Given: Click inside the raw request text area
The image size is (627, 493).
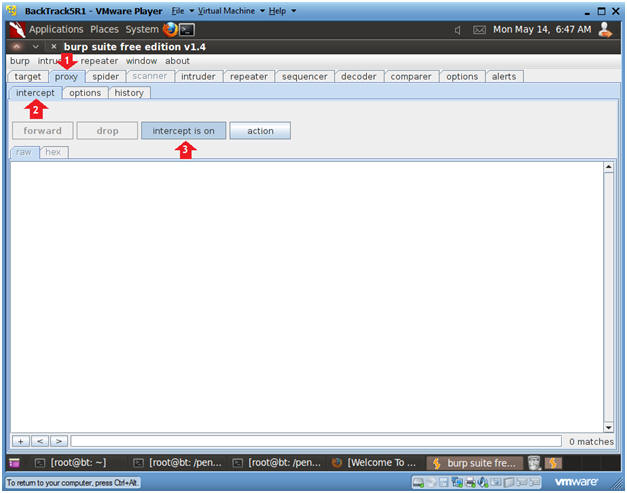Looking at the screenshot, I should (x=307, y=297).
